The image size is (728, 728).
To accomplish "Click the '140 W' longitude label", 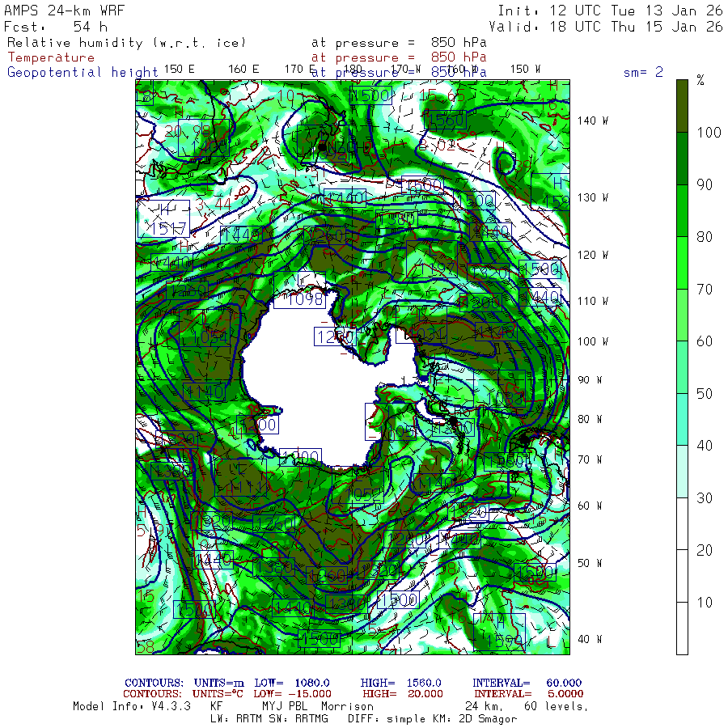I will click(x=593, y=121).
